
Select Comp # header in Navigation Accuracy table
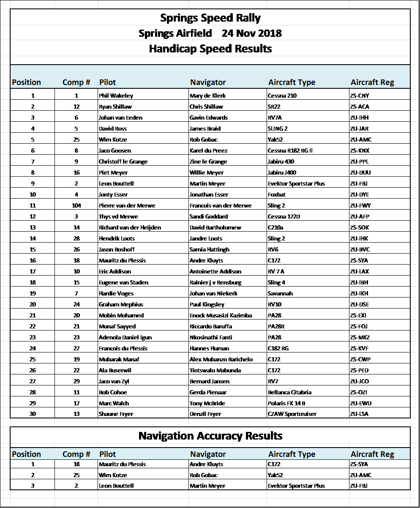click(76, 454)
